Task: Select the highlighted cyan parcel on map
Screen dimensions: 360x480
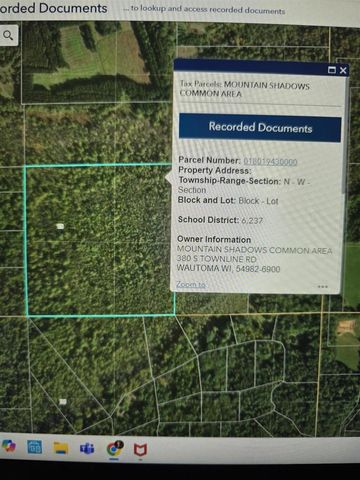Action: 100,240
